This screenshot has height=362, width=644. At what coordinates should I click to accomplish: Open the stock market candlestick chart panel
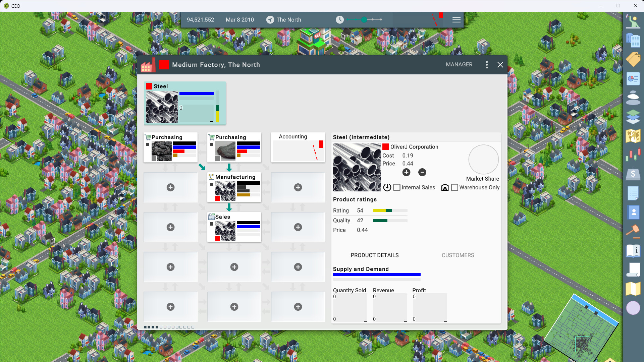[x=634, y=155]
